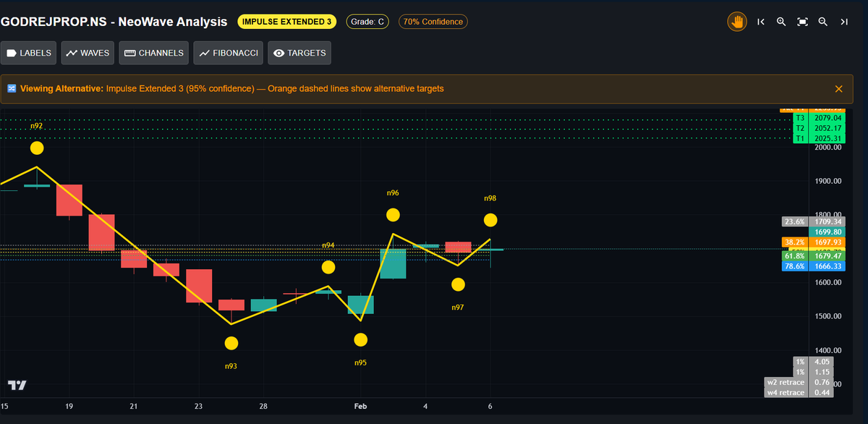This screenshot has height=424, width=868.
Task: Click the IMPULSE EXTENDED 3 badge
Action: [287, 22]
